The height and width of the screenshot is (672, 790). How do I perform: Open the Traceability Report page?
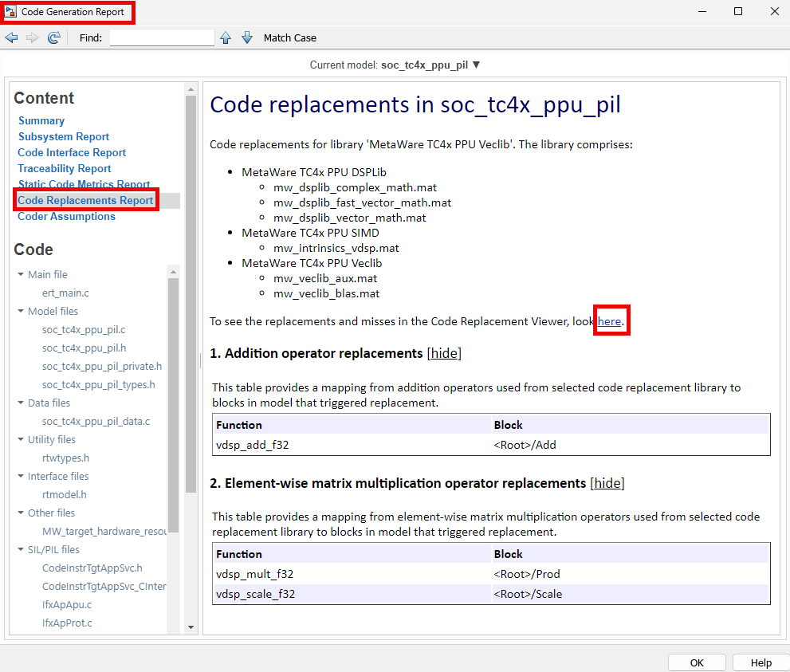(65, 168)
